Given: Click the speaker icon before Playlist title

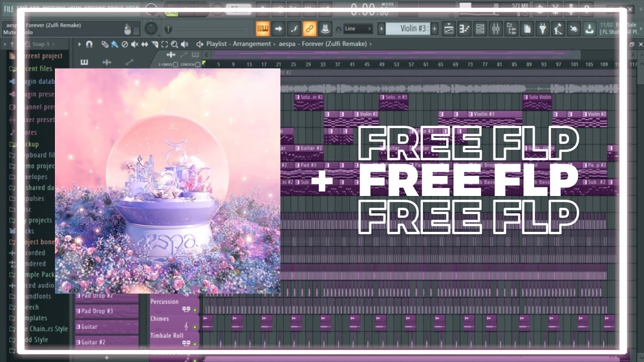Looking at the screenshot, I should tap(200, 44).
